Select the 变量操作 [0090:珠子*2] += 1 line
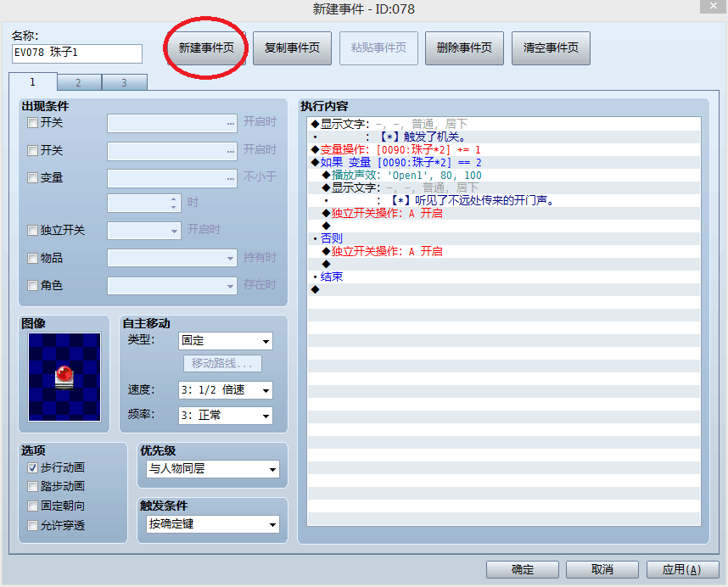The width and height of the screenshot is (728, 587). point(504,149)
